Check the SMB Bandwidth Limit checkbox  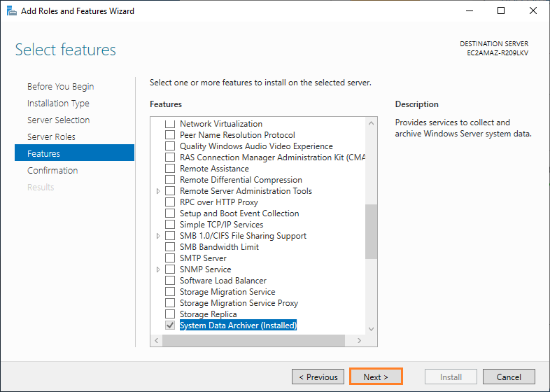coord(170,247)
